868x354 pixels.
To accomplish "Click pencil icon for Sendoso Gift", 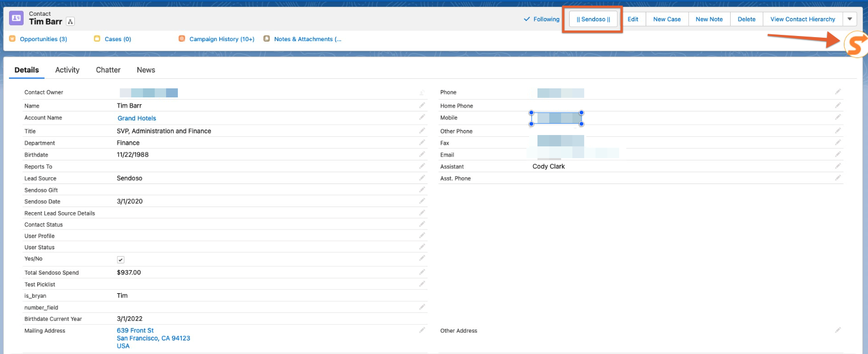I will [422, 190].
